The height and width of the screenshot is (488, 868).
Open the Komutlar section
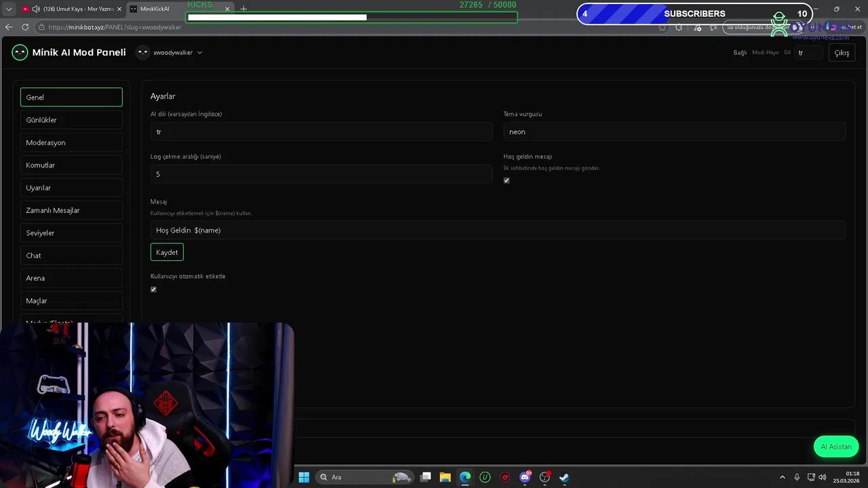[x=71, y=165]
